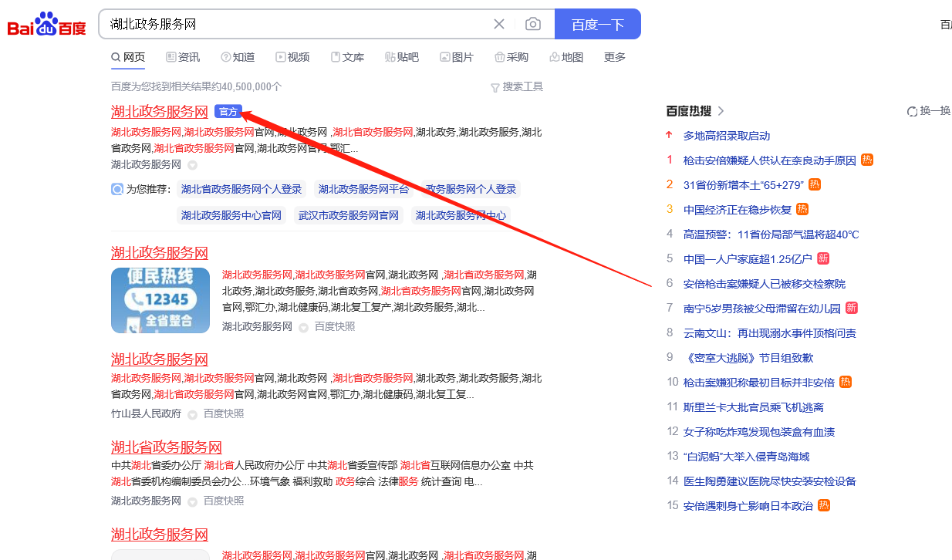Open the 百度热搜 heading
The image size is (952, 560).
coord(690,111)
